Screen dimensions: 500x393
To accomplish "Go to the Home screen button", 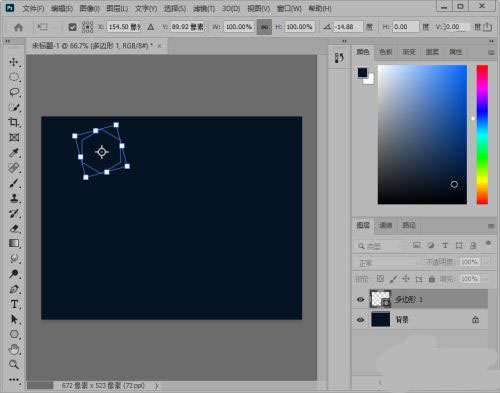I will click(x=19, y=27).
